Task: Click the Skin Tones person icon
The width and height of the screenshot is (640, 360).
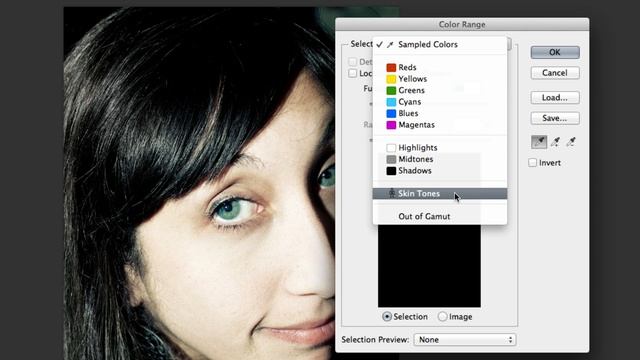Action: pos(392,193)
